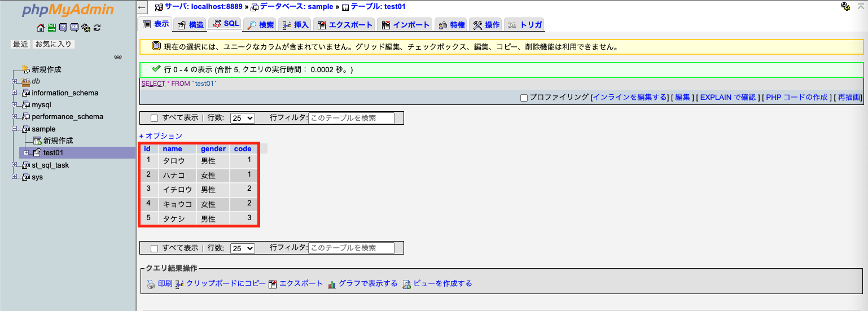
Task: Click the information_schema database icon
Action: [25, 93]
